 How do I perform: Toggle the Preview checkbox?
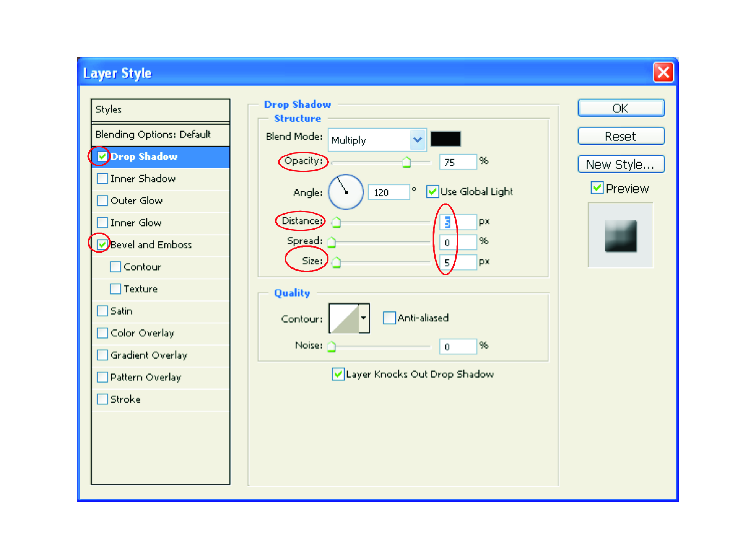click(597, 188)
